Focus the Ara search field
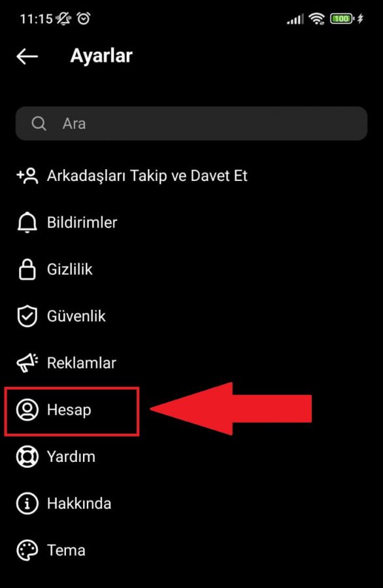The width and height of the screenshot is (383, 588). click(191, 123)
